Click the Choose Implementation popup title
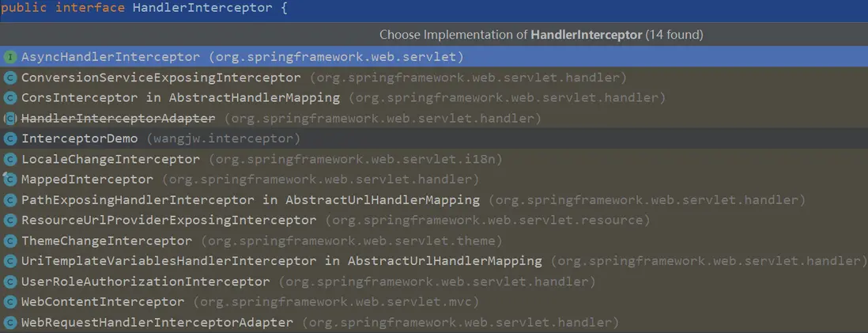This screenshot has height=333, width=868. coord(541,35)
